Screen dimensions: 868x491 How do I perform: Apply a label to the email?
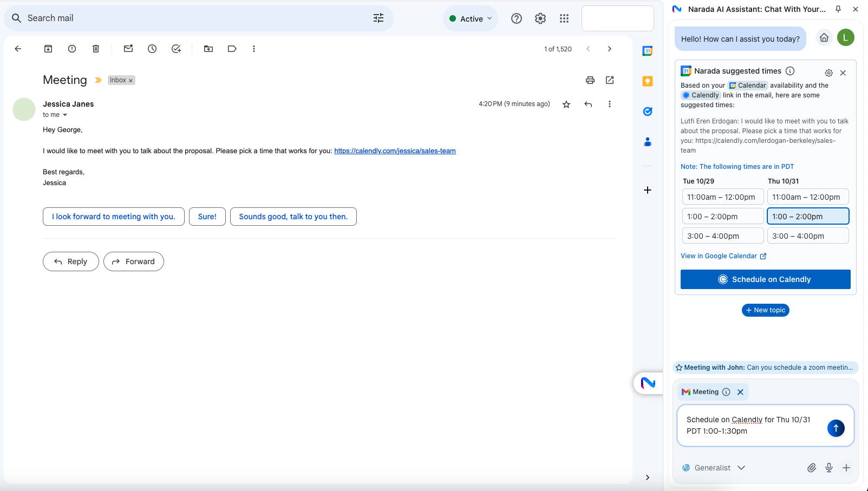[x=232, y=49]
